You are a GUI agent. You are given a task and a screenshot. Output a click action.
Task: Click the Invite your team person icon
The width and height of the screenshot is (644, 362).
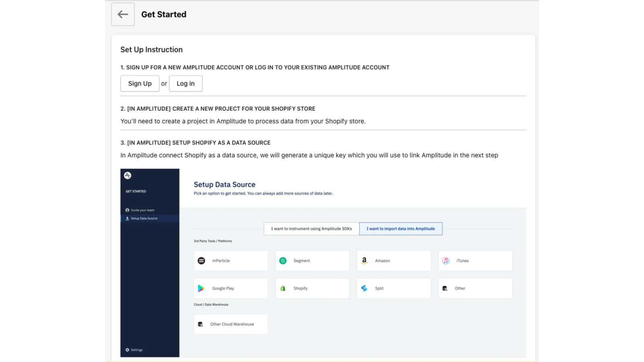(127, 210)
